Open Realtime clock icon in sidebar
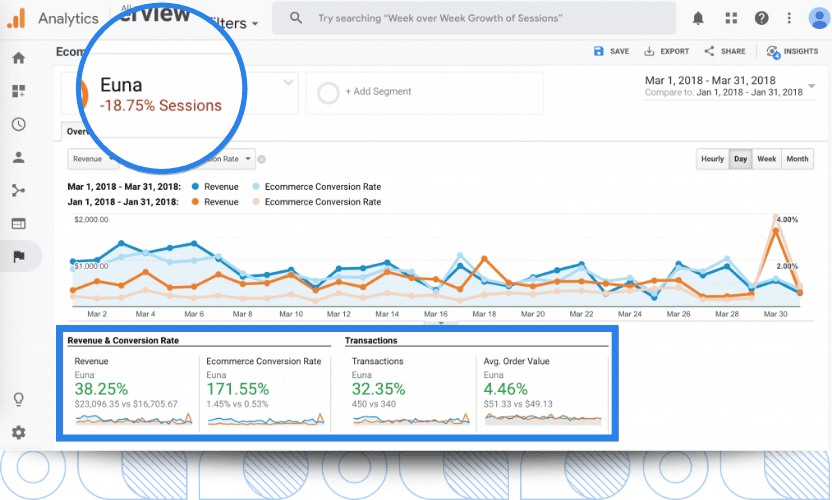The height and width of the screenshot is (500, 832). (x=19, y=124)
